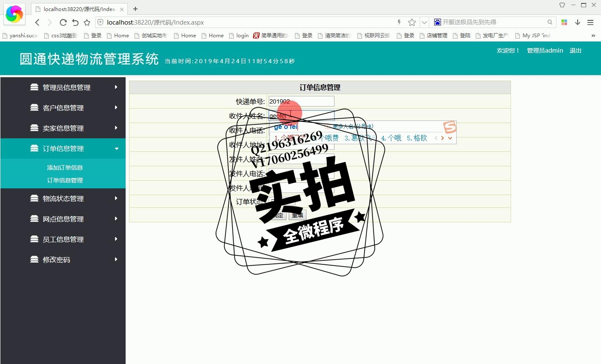Open new tab with plus button
The width and height of the screenshot is (601, 364).
135,9
